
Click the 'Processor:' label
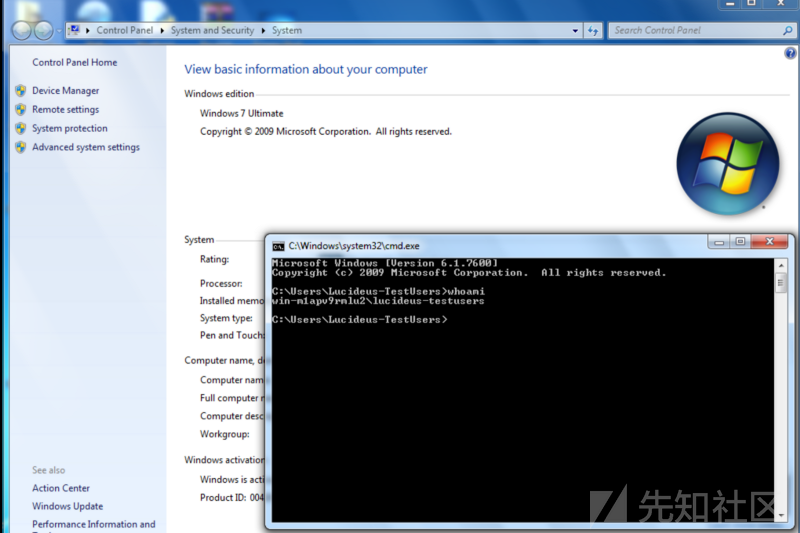point(221,284)
